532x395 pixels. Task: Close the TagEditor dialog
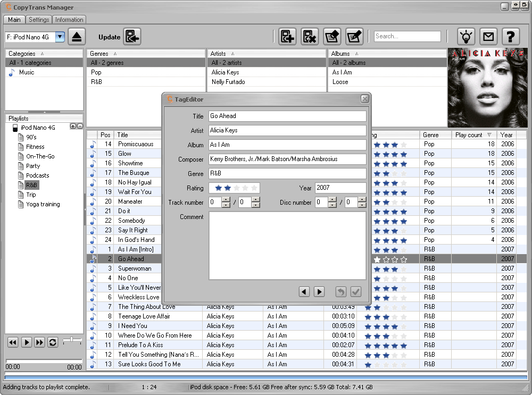(x=365, y=99)
